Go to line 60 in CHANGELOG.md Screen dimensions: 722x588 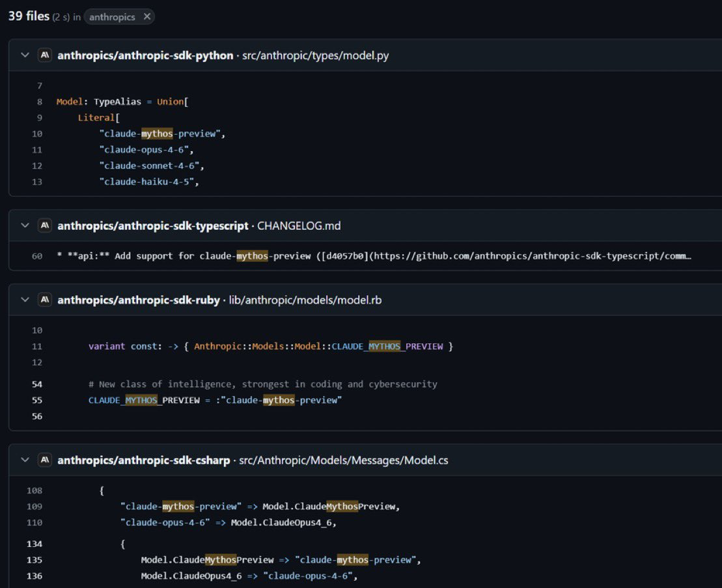click(37, 256)
